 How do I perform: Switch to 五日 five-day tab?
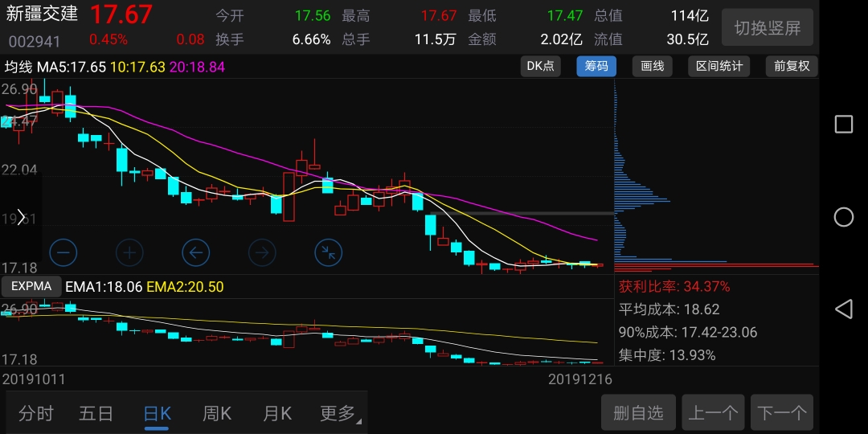pos(96,413)
